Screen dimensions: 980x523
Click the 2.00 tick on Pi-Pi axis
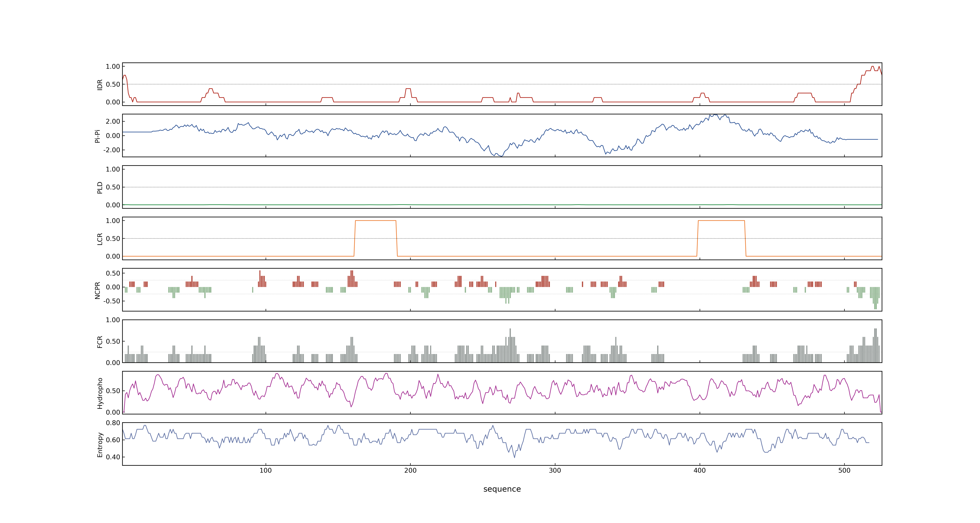113,121
